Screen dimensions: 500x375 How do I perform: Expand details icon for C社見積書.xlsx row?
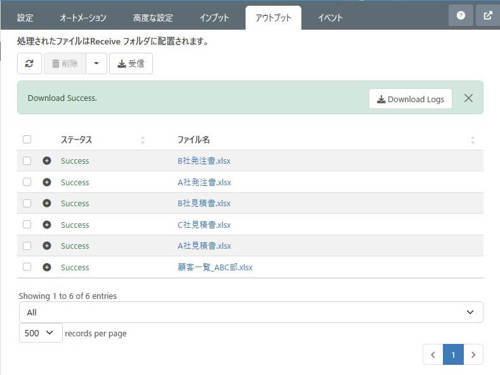(x=47, y=225)
